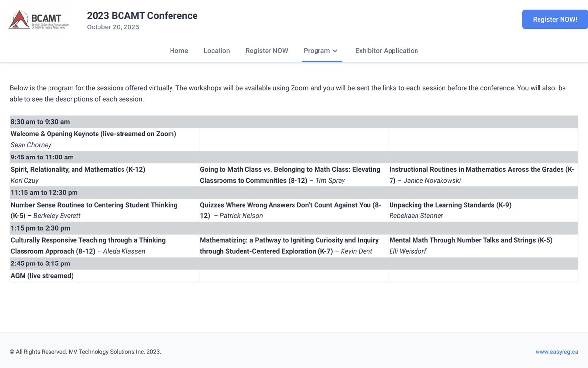588x368 pixels.
Task: Open the www.easyreg.ca link
Action: click(x=558, y=351)
